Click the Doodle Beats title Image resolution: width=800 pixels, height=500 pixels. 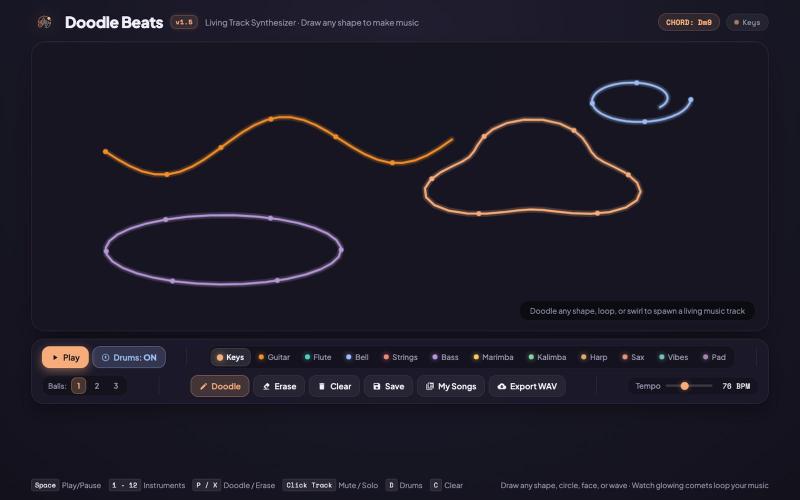click(x=114, y=22)
